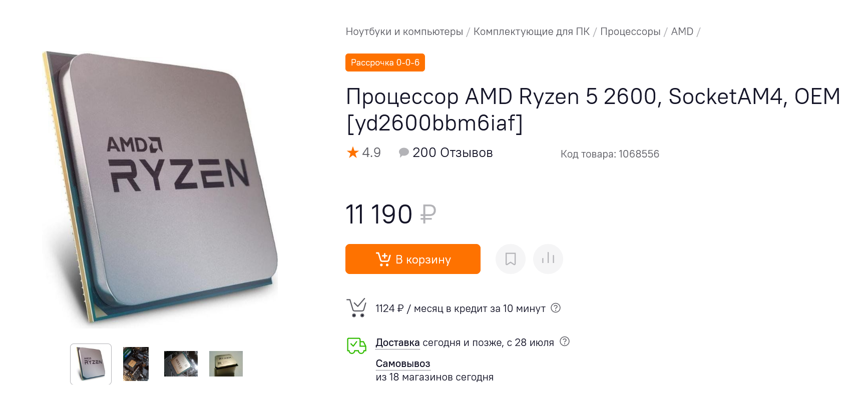Open credit info question mark icon
868x414 pixels.
tap(556, 308)
